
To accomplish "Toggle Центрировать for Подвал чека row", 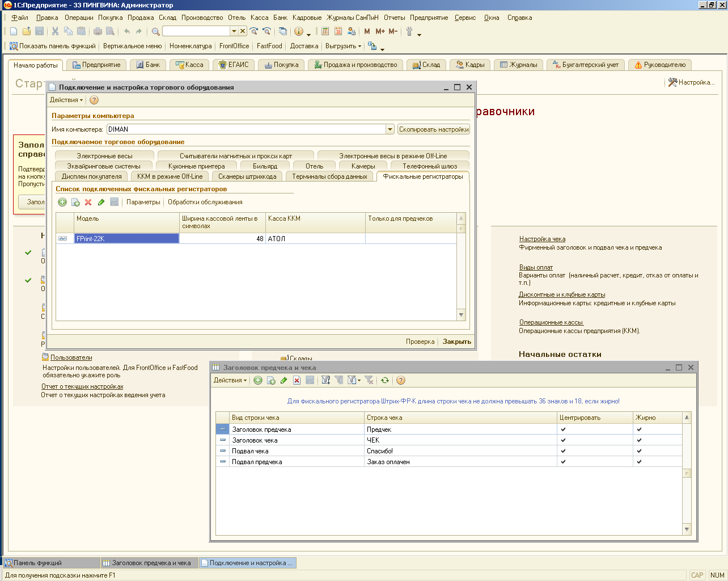I will coord(563,451).
